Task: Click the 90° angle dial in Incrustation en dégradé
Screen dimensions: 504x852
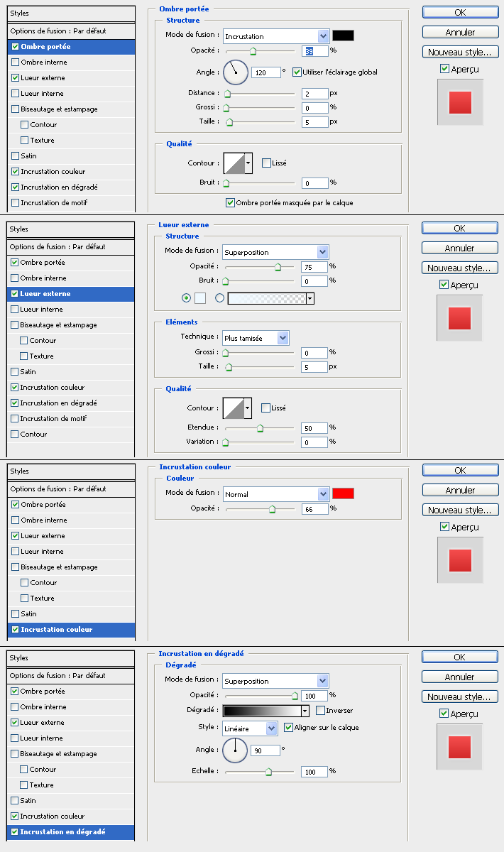Action: [235, 749]
